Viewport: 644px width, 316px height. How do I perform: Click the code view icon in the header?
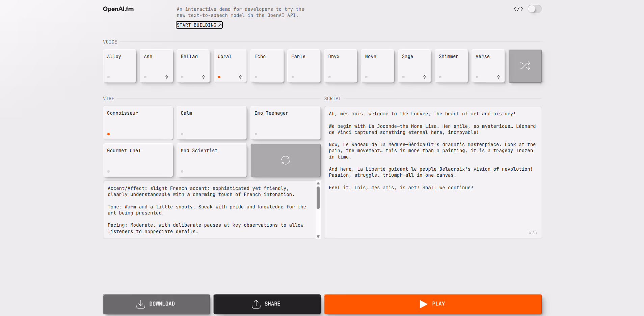click(518, 9)
